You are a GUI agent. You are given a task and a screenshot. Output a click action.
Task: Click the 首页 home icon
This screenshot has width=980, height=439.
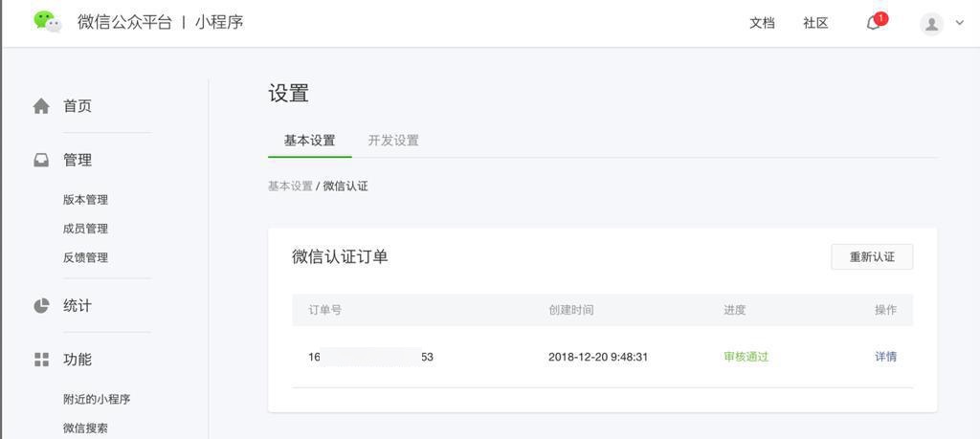coord(41,106)
